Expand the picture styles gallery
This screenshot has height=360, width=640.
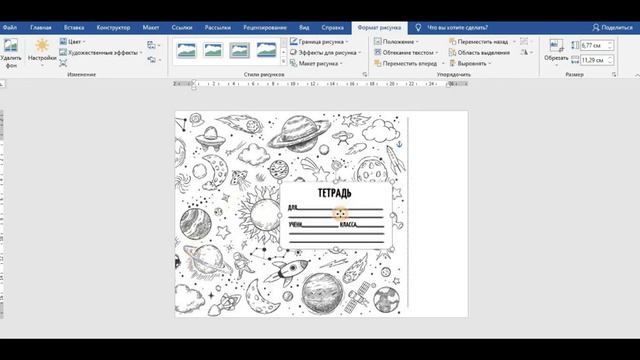284,61
